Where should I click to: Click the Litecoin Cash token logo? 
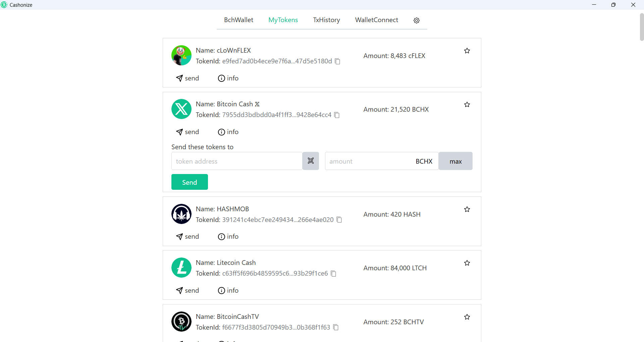coord(181,268)
